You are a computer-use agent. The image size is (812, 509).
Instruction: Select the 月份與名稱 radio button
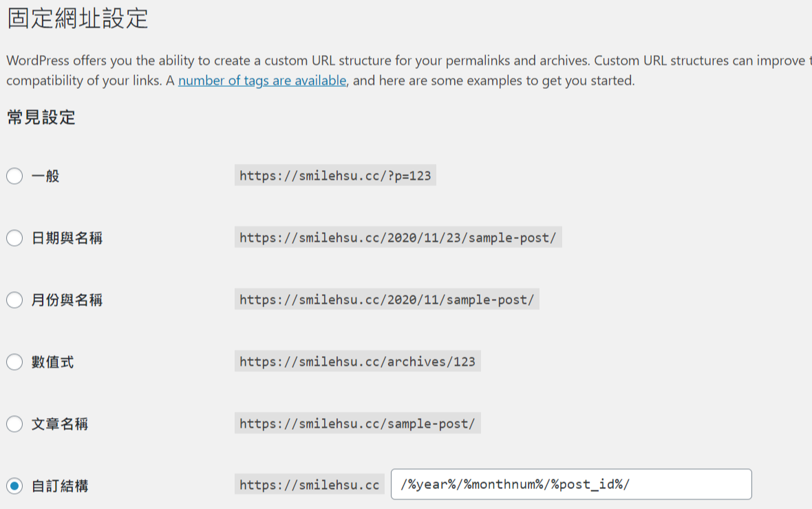14,300
